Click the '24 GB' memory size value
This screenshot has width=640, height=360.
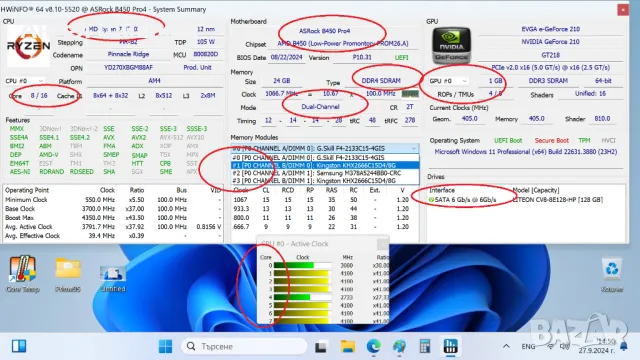[281, 81]
